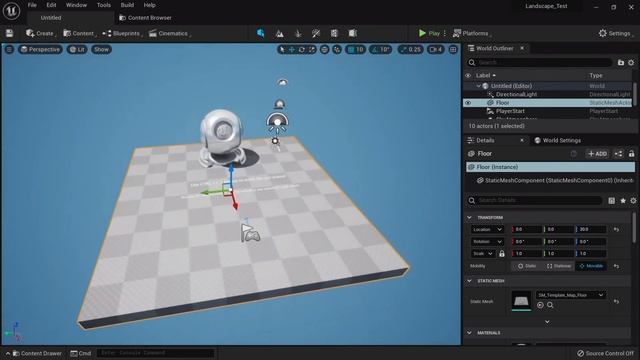Choose the translate objects tool
Screen dimensions: 640x360
coord(292,49)
